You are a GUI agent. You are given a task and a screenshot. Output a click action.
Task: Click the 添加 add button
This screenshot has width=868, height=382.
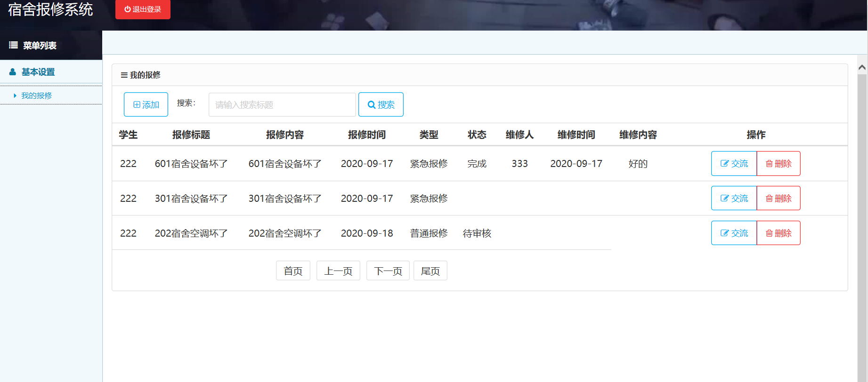pyautogui.click(x=146, y=104)
